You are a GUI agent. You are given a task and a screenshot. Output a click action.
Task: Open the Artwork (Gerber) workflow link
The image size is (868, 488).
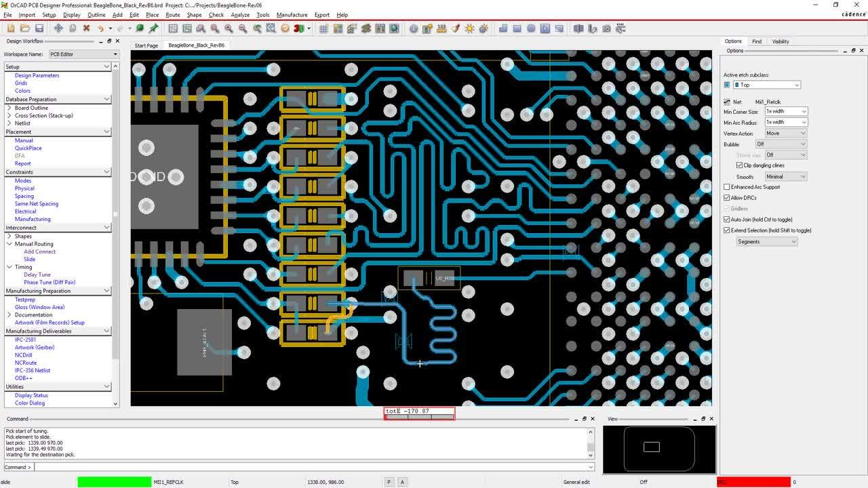pos(35,347)
